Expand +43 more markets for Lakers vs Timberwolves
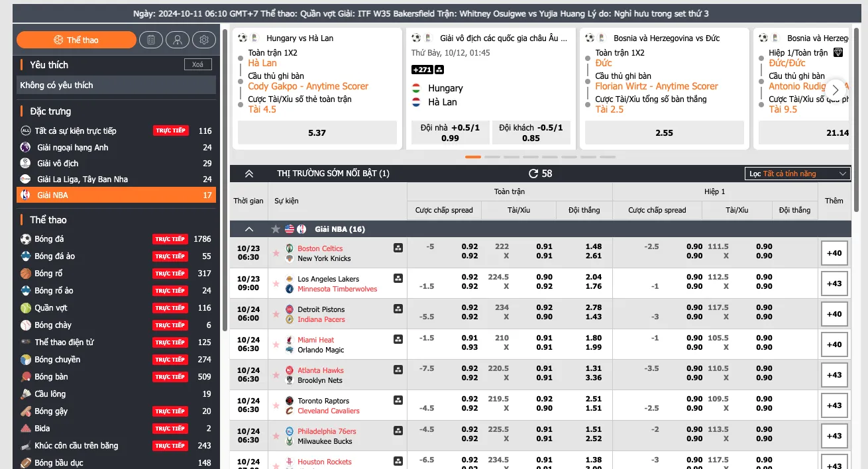 pyautogui.click(x=834, y=284)
